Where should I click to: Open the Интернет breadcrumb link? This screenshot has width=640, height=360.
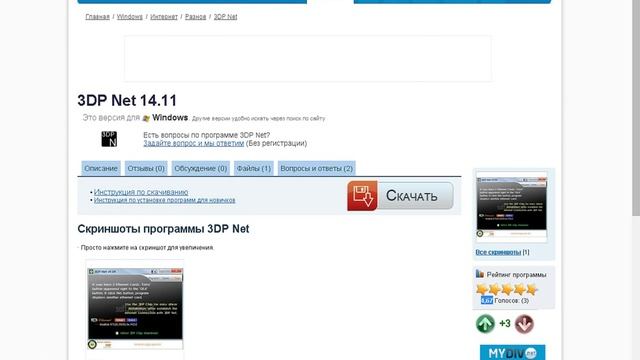(164, 17)
